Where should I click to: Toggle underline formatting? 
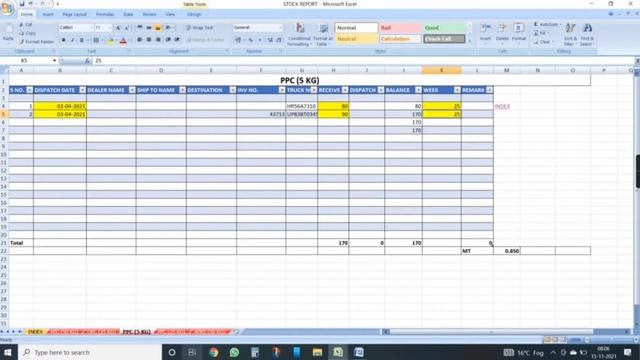(81, 40)
